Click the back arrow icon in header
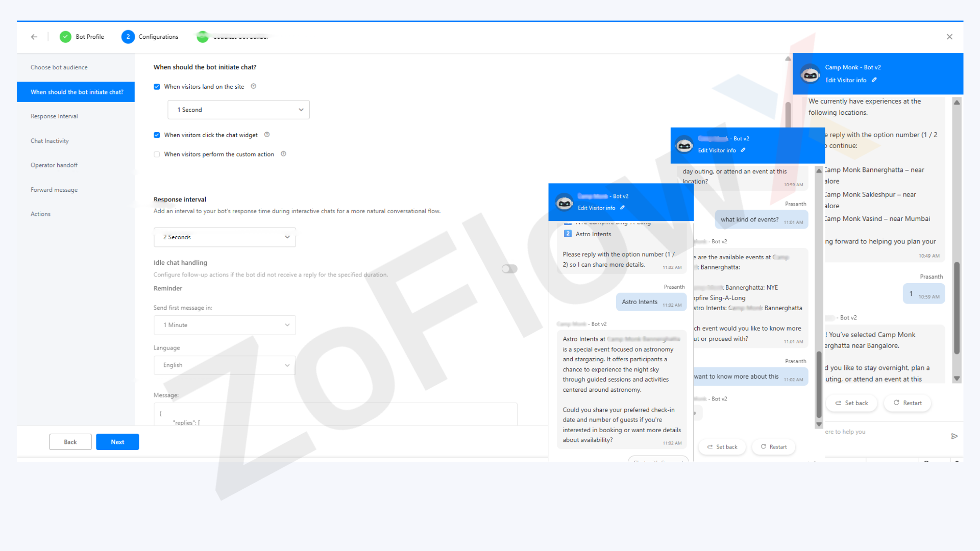This screenshot has height=551, width=980. tap(34, 37)
